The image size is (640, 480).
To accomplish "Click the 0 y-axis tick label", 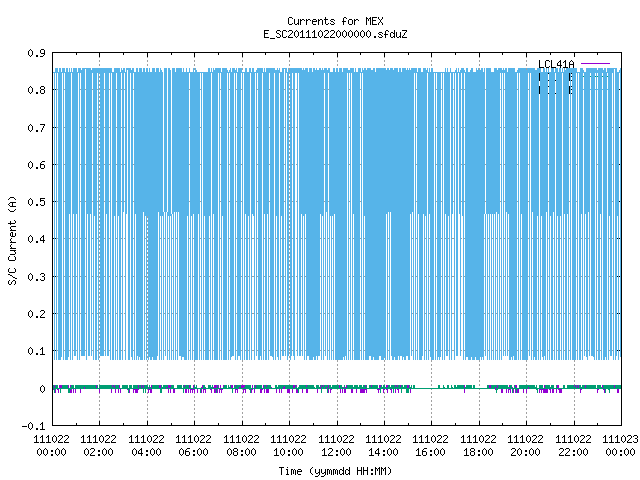I will [42, 389].
